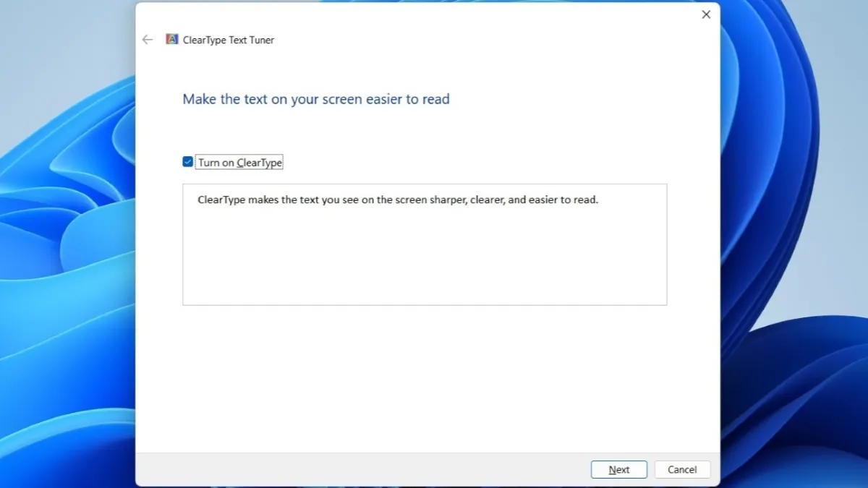
Task: Click the ClearType explanation sentence
Action: click(x=397, y=200)
